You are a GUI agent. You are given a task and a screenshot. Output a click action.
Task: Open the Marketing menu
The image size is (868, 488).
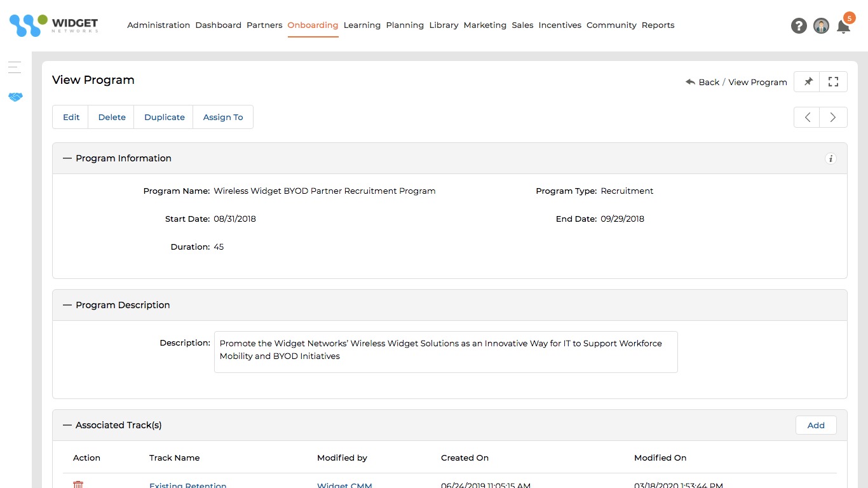click(x=485, y=25)
